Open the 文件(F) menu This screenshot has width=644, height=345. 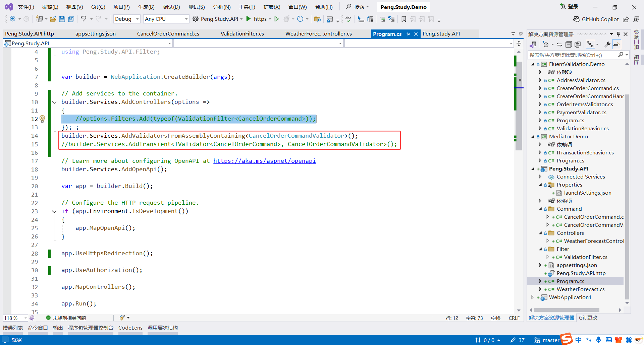point(26,7)
